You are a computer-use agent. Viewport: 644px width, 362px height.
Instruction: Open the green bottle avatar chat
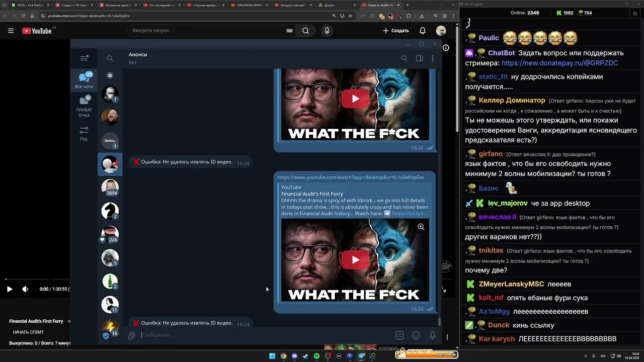(x=110, y=281)
